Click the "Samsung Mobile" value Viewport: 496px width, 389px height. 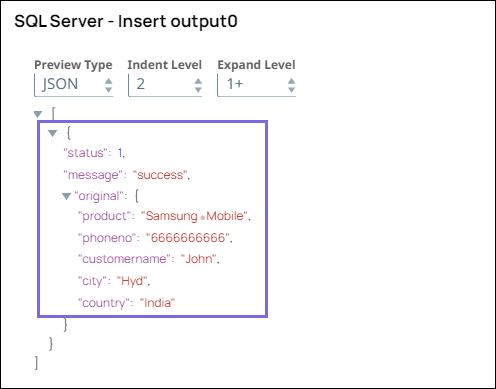[194, 216]
